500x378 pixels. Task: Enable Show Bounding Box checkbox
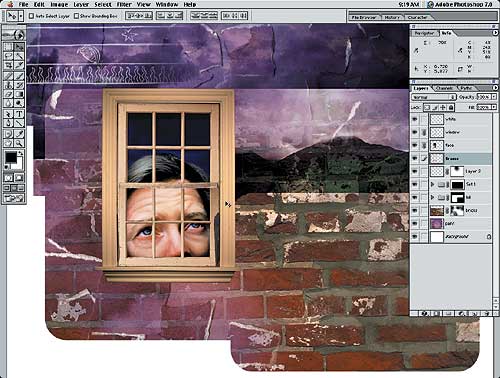76,16
